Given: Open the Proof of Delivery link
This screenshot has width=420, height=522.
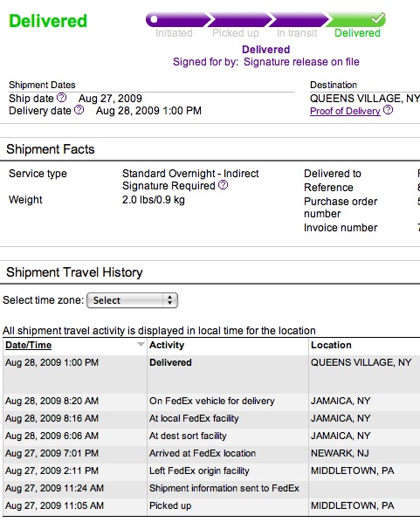Looking at the screenshot, I should click(x=345, y=111).
